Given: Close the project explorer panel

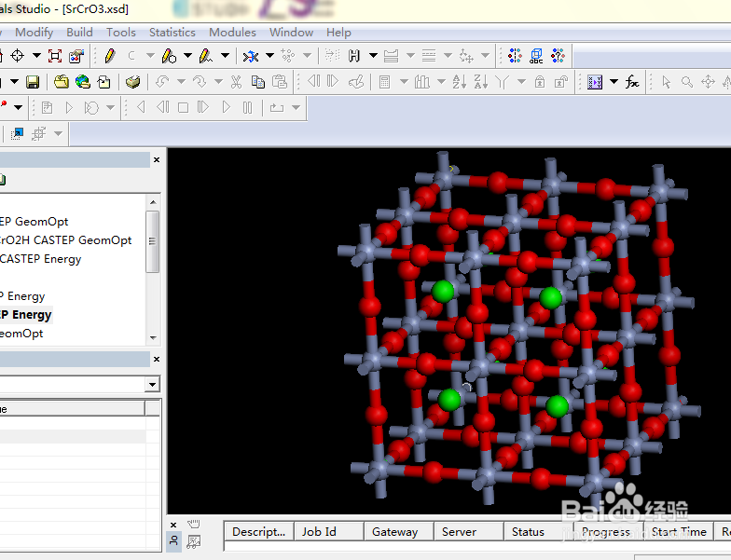Looking at the screenshot, I should (x=157, y=160).
